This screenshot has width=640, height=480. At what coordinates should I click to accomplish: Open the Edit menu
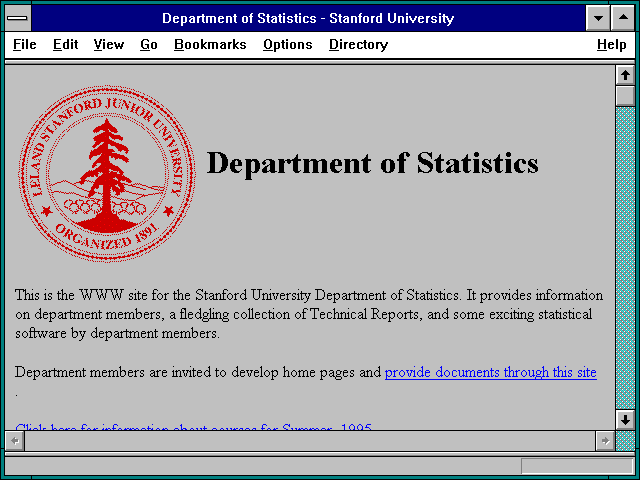coord(65,44)
